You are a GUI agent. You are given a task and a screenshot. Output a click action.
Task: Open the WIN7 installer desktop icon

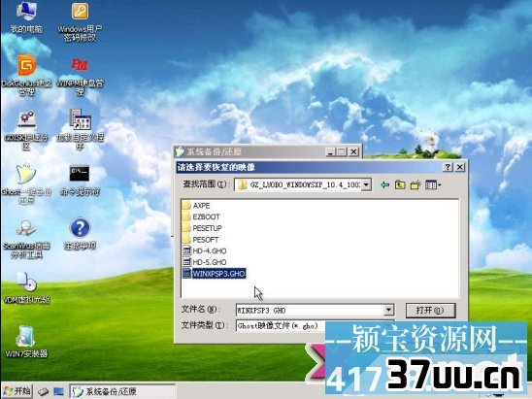26,342
